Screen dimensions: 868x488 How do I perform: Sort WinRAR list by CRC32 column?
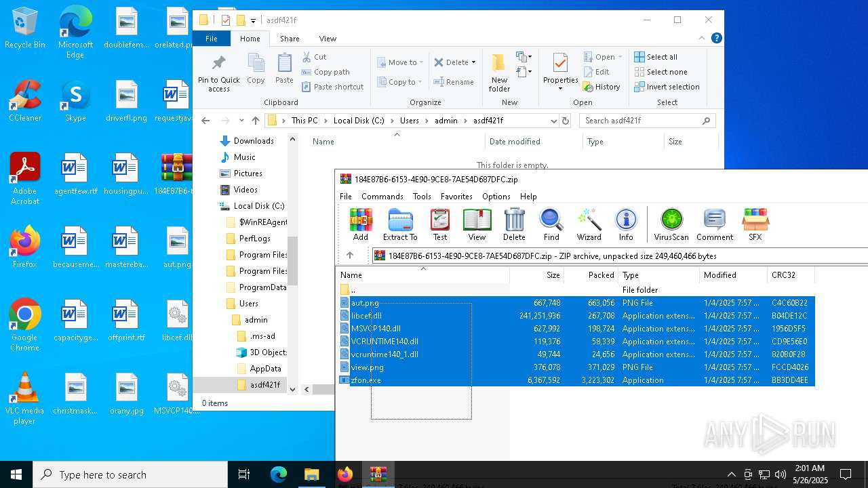791,275
